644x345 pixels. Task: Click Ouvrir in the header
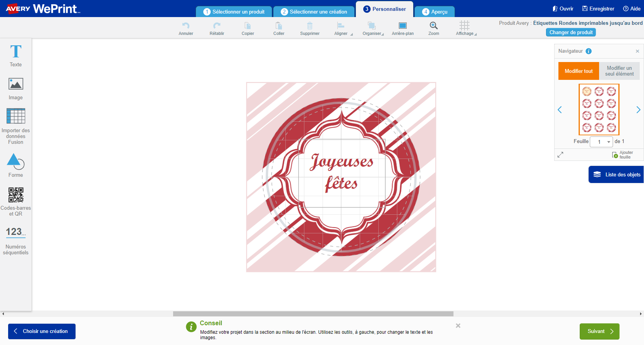[563, 9]
